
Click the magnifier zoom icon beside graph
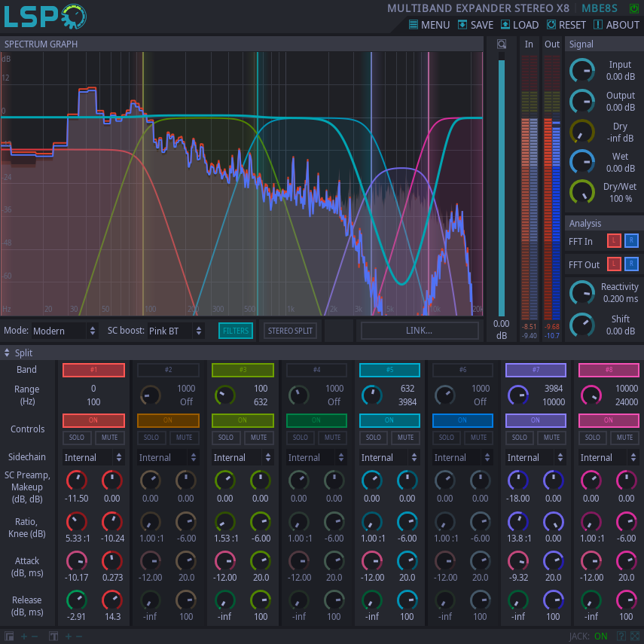[x=502, y=44]
